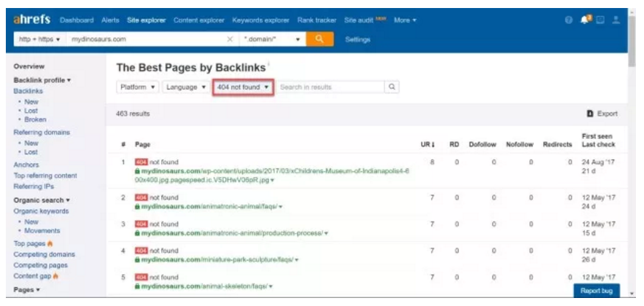This screenshot has height=306, width=644.
Task: Open Referring domains in the sidebar
Action: (42, 132)
